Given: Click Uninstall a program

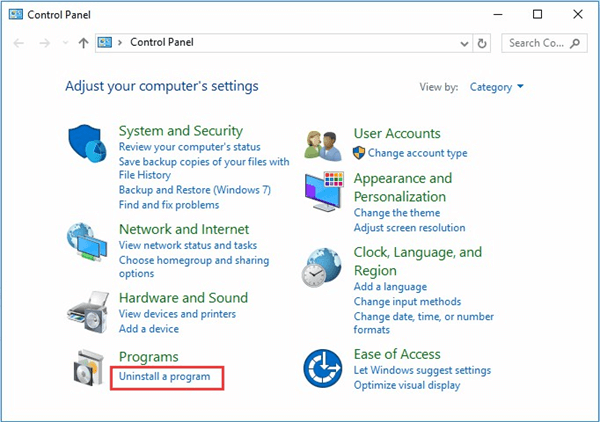Looking at the screenshot, I should pos(164,376).
